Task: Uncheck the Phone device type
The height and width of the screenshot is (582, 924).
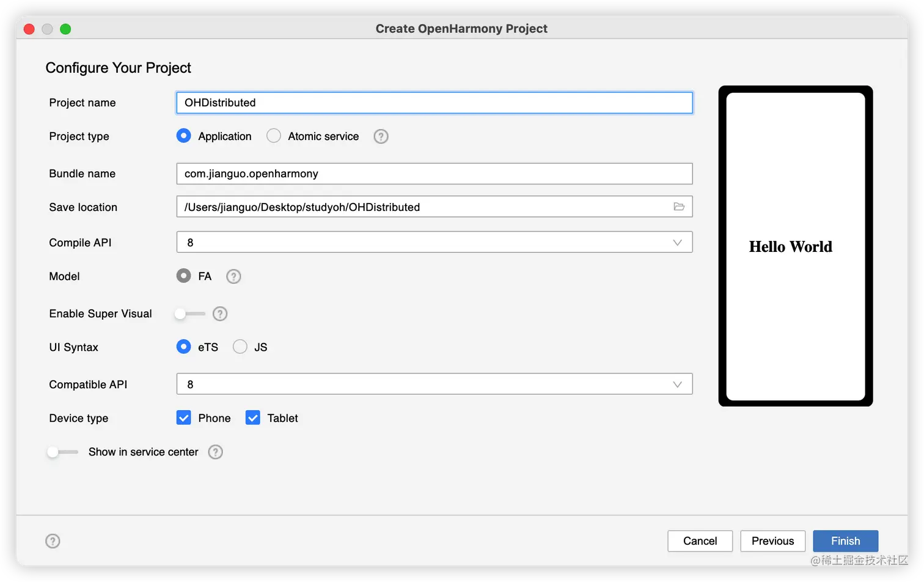Action: coord(183,418)
